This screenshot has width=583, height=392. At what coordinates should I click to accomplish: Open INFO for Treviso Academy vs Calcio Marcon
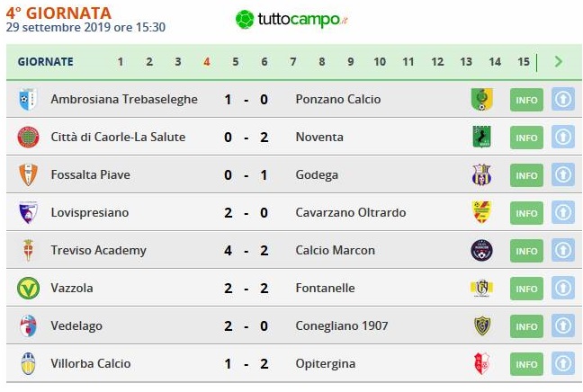tap(526, 251)
